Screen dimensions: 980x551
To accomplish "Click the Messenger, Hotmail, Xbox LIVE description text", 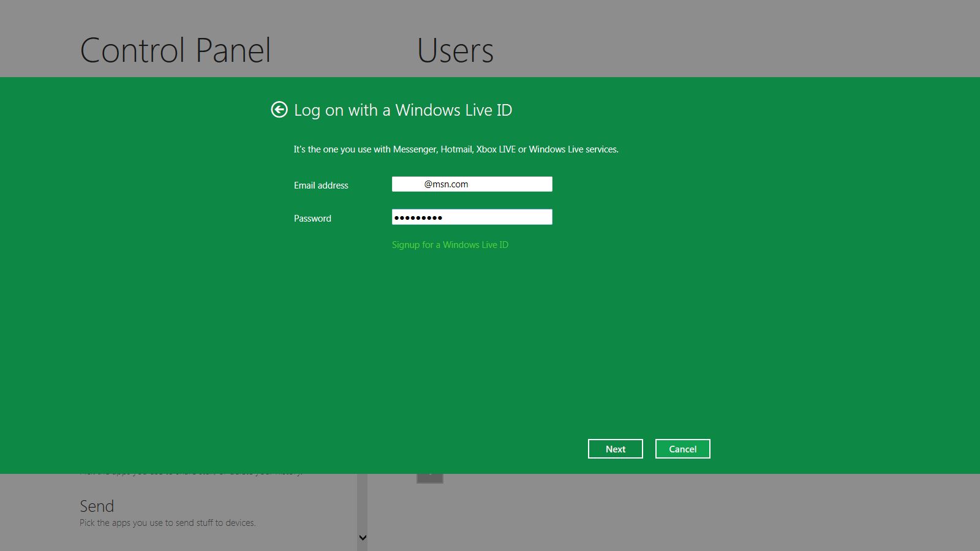I will 456,149.
